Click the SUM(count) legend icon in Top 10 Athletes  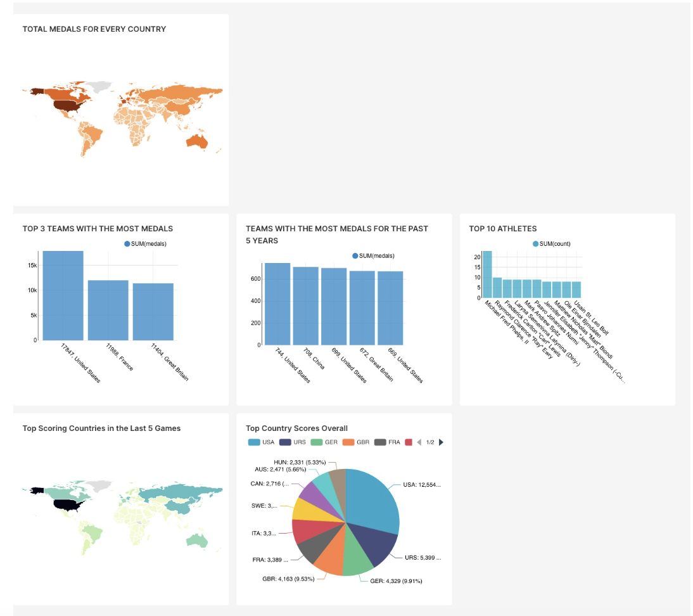pos(537,244)
